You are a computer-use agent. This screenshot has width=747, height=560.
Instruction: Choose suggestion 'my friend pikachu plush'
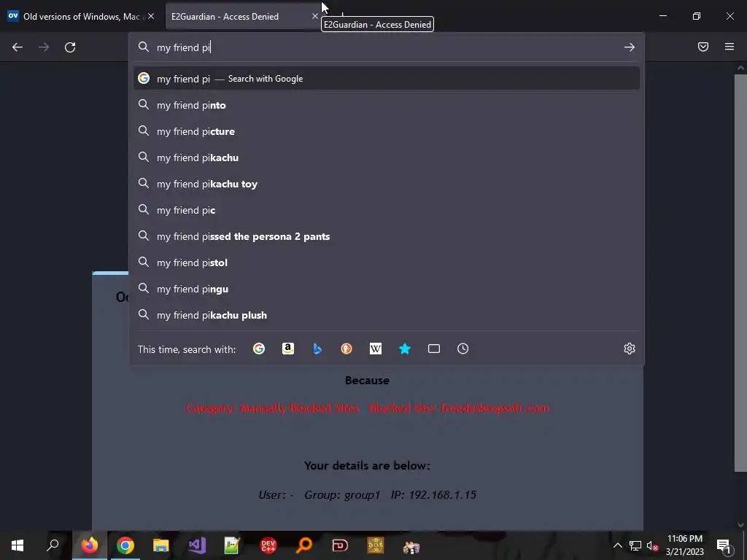pos(387,315)
